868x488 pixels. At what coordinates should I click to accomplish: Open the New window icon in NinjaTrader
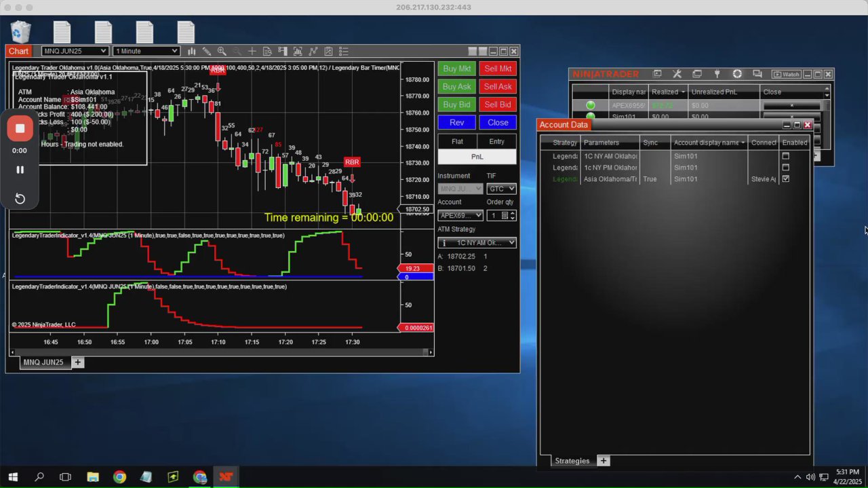[656, 74]
